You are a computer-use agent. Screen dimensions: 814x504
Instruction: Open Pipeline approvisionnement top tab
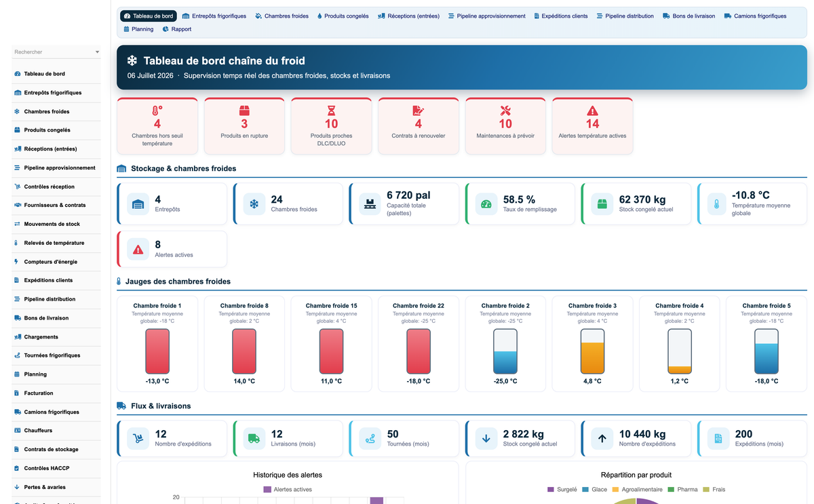tap(487, 16)
